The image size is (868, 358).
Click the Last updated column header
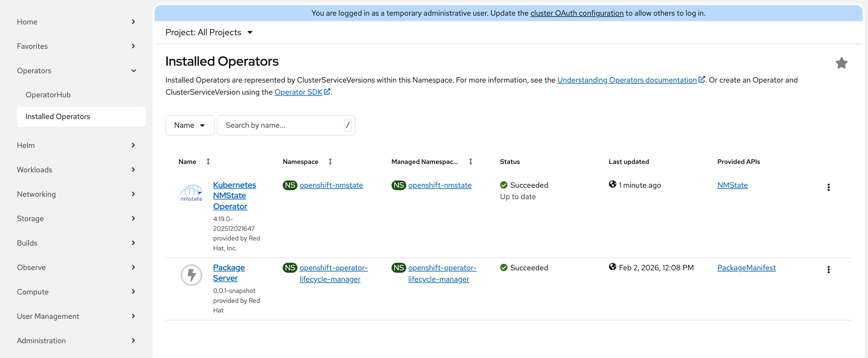[628, 162]
